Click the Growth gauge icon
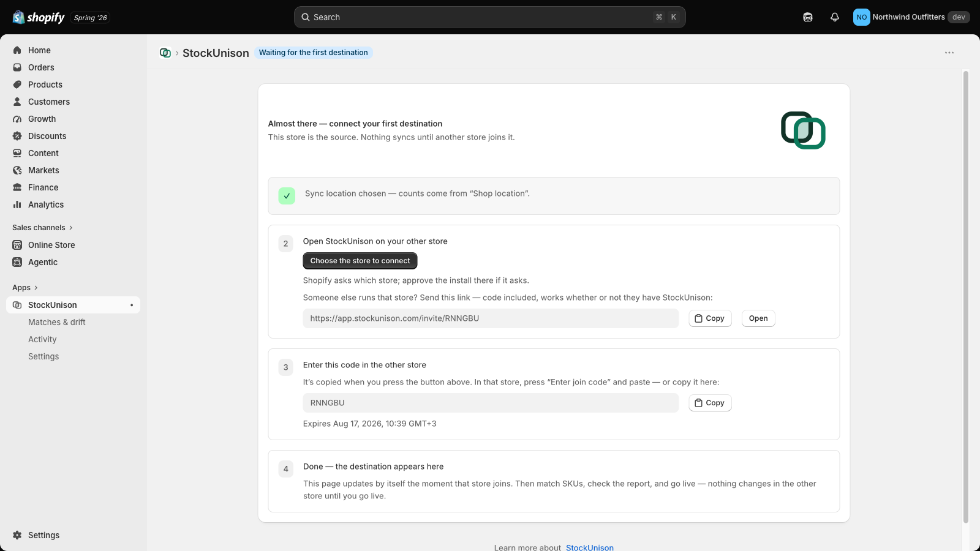Viewport: 980px width, 551px height. pos(17,119)
